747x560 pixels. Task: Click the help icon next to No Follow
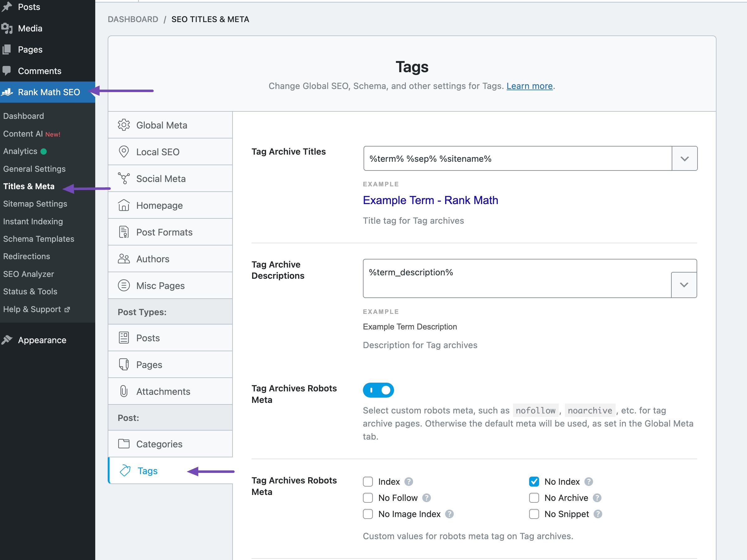coord(426,498)
